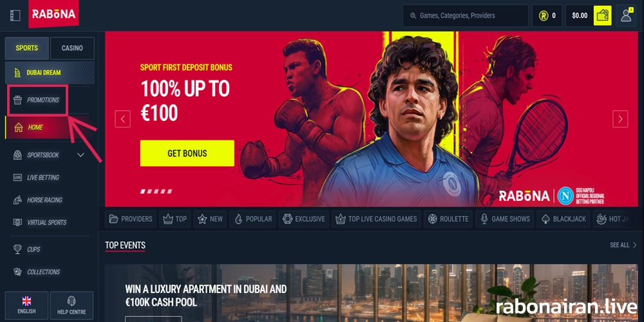The width and height of the screenshot is (644, 322).
Task: Open the Help Centre headset button
Action: pos(71,305)
